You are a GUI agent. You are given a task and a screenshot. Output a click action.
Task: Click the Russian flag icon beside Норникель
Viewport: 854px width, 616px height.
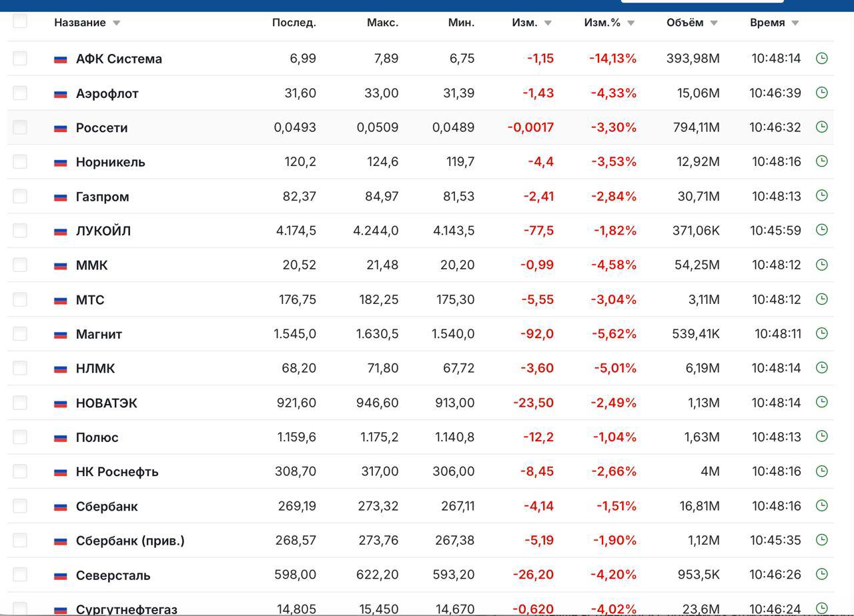[61, 163]
